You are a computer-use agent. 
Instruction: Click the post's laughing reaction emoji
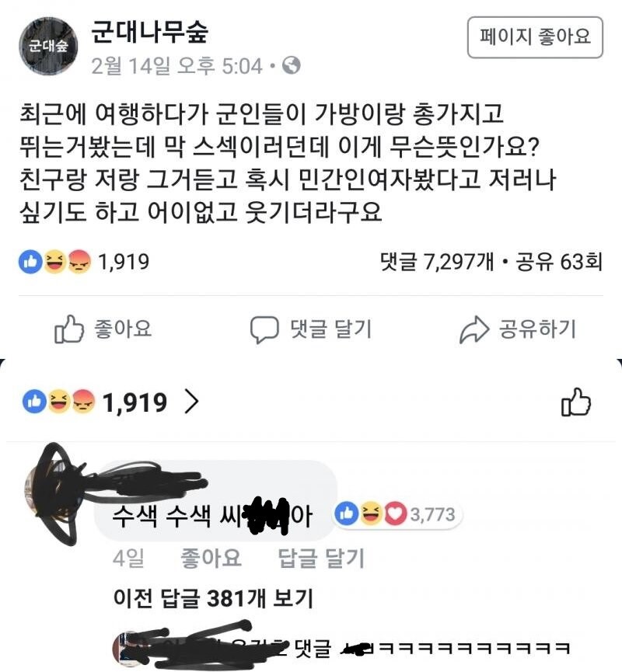[55, 262]
